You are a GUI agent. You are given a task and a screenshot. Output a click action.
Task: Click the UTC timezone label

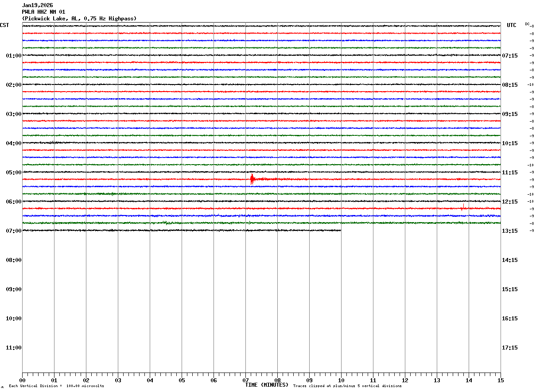(512, 25)
